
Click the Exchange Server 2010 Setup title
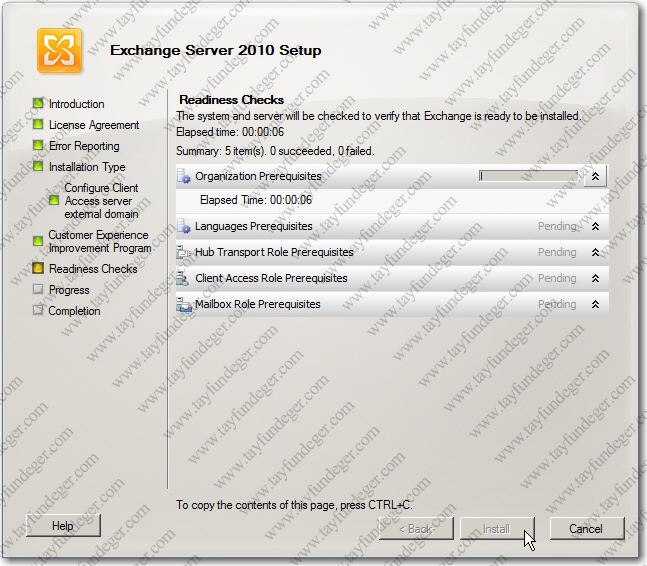click(216, 50)
